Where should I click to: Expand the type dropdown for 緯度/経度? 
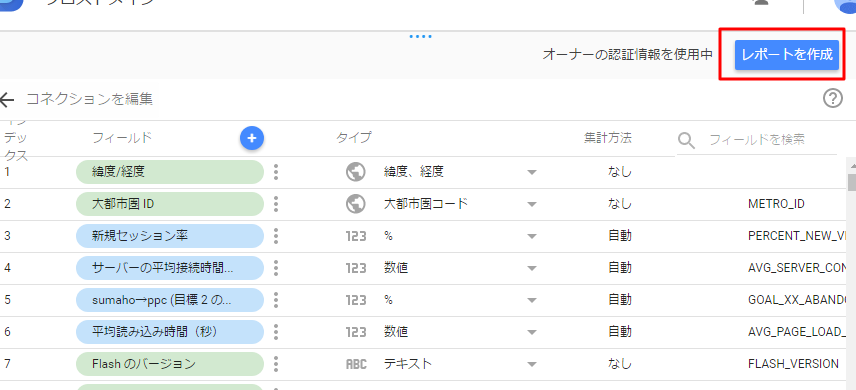[x=532, y=173]
